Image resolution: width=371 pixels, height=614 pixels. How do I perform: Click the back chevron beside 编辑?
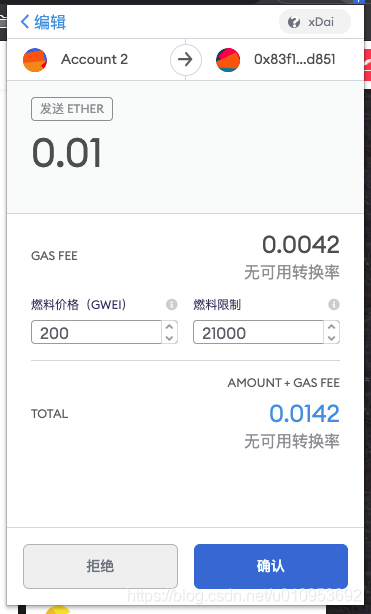click(25, 22)
